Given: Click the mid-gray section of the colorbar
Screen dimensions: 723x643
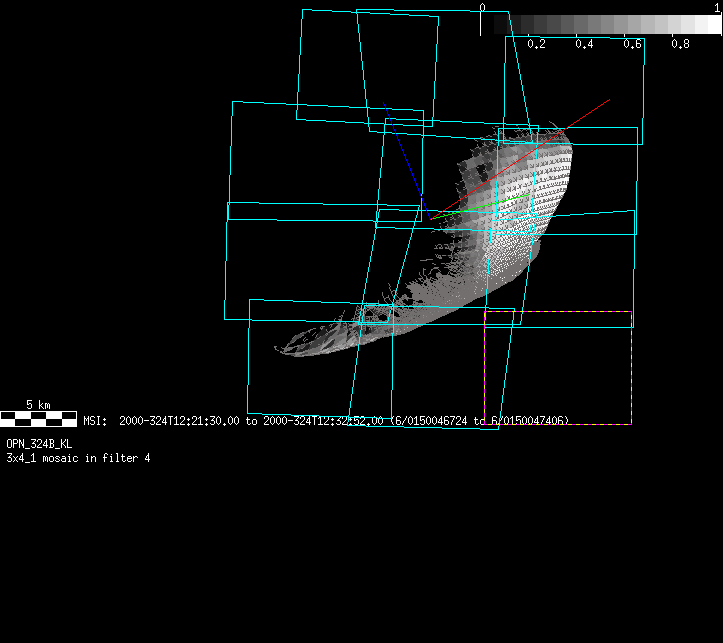Looking at the screenshot, I should (602, 25).
